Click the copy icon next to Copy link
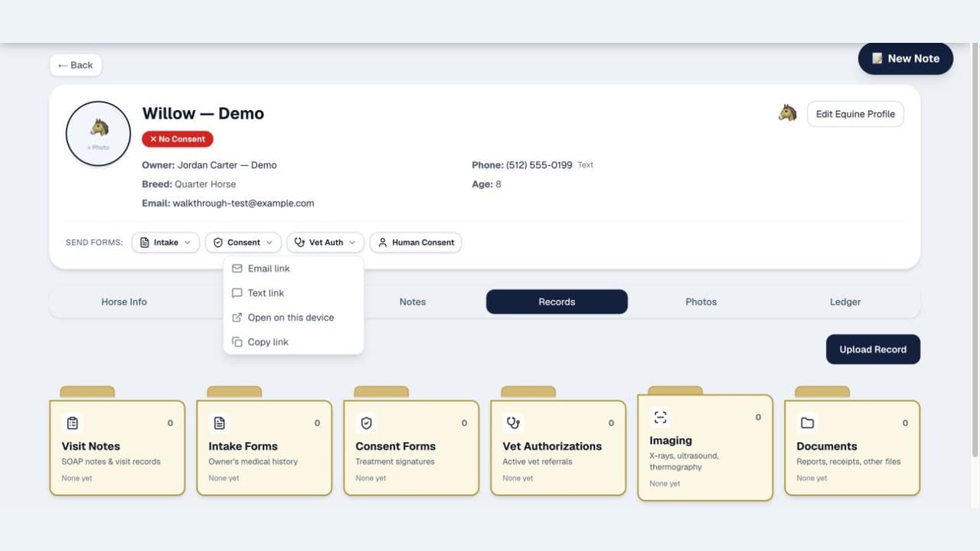This screenshot has height=551, width=980. (237, 342)
